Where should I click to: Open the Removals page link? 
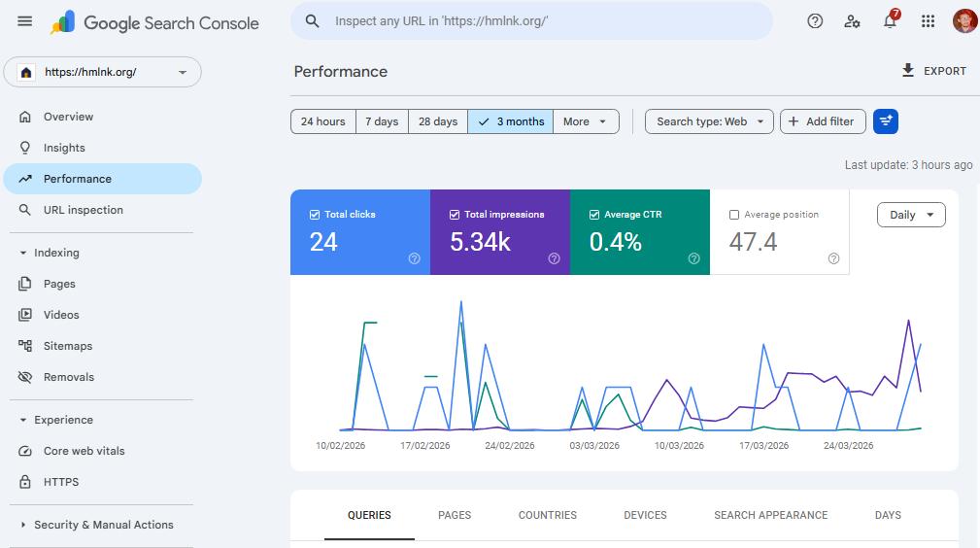69,377
